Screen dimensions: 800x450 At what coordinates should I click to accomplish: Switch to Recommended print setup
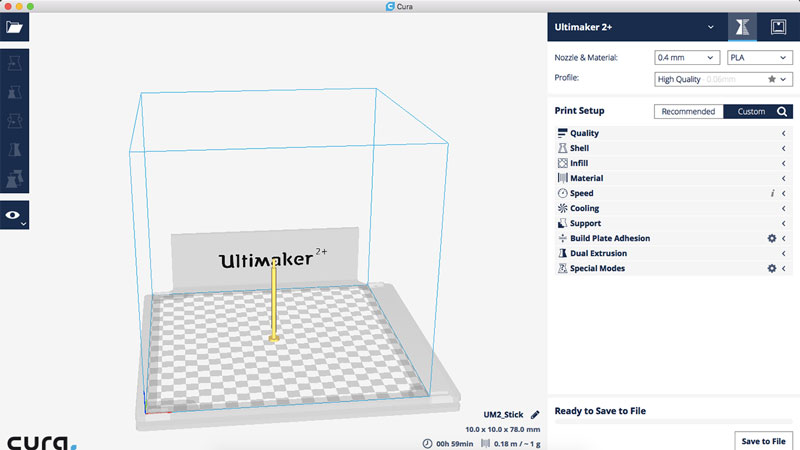688,111
